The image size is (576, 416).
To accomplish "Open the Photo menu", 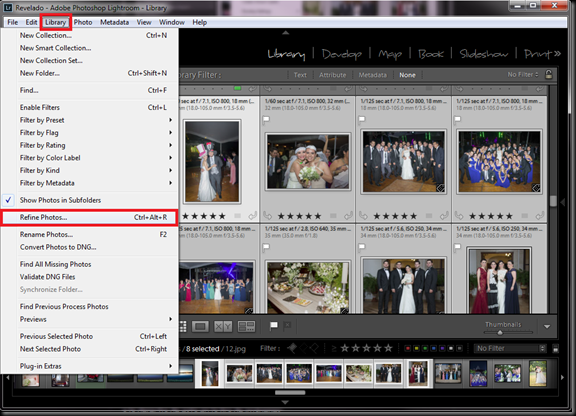I will tap(83, 22).
